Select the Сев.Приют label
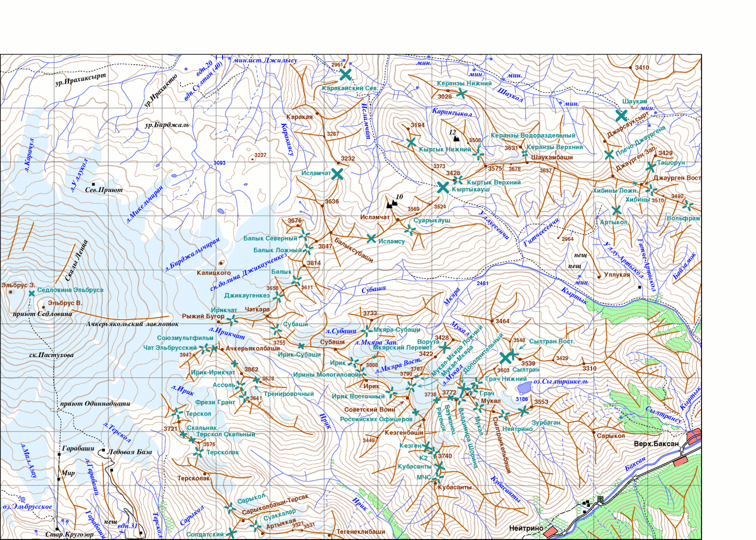756x540 pixels. coord(104,190)
